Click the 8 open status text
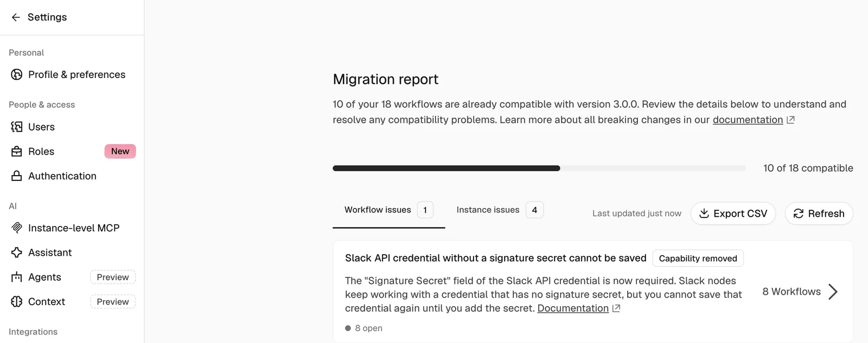 [368, 328]
